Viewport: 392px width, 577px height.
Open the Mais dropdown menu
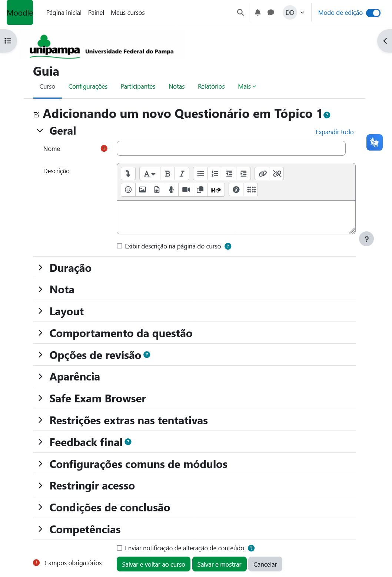pos(247,86)
